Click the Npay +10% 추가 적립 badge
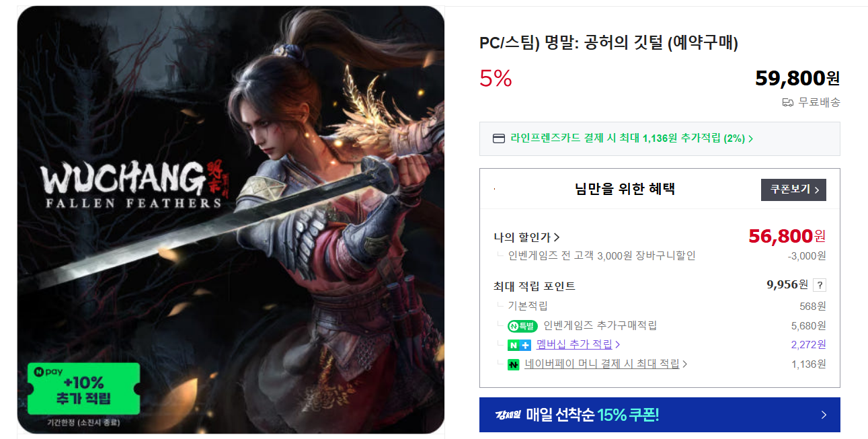 pyautogui.click(x=84, y=389)
